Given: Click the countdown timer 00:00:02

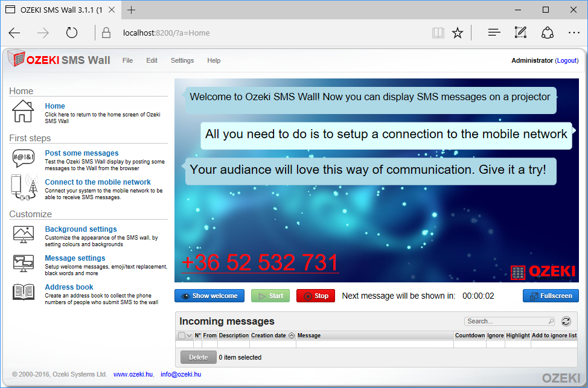Looking at the screenshot, I should click(478, 296).
